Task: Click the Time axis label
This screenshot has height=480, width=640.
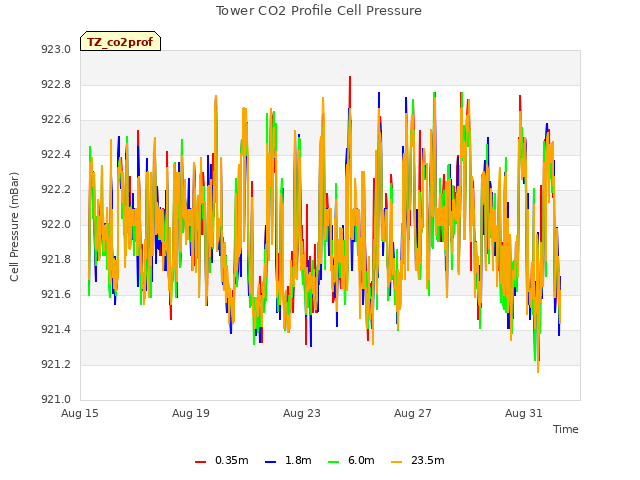Action: [566, 429]
